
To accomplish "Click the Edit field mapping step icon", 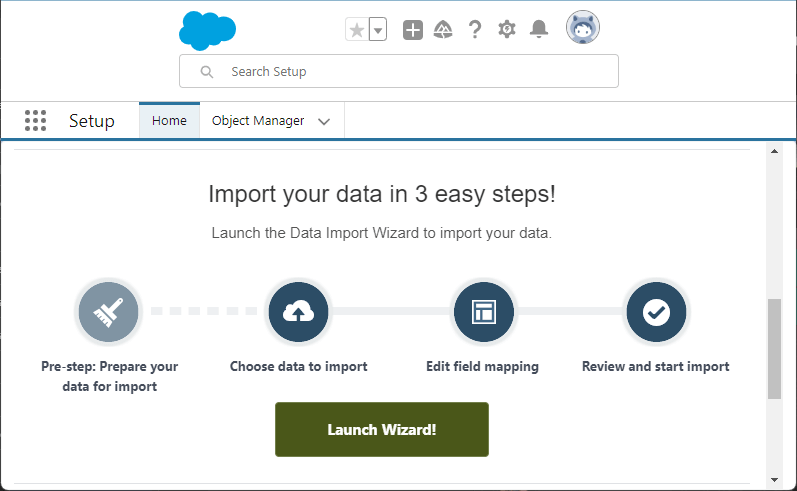I will (483, 312).
